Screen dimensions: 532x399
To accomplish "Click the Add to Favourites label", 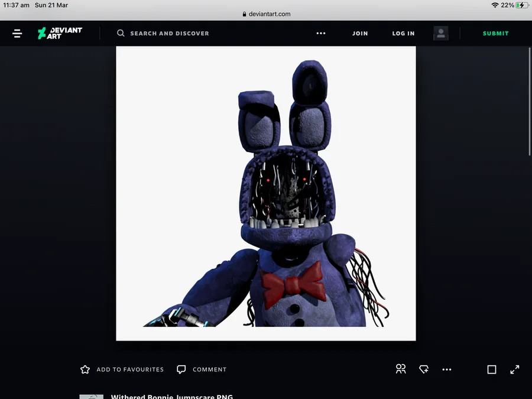I will [130, 369].
